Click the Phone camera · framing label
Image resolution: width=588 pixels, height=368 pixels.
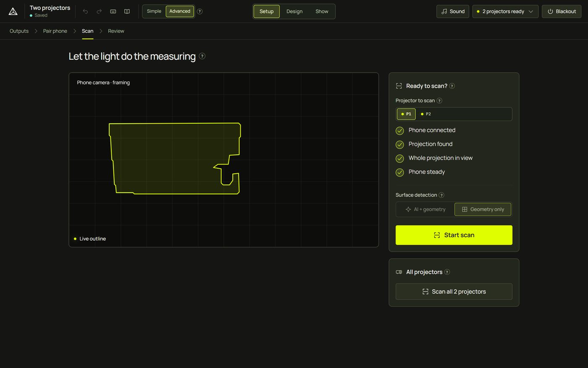pos(103,82)
